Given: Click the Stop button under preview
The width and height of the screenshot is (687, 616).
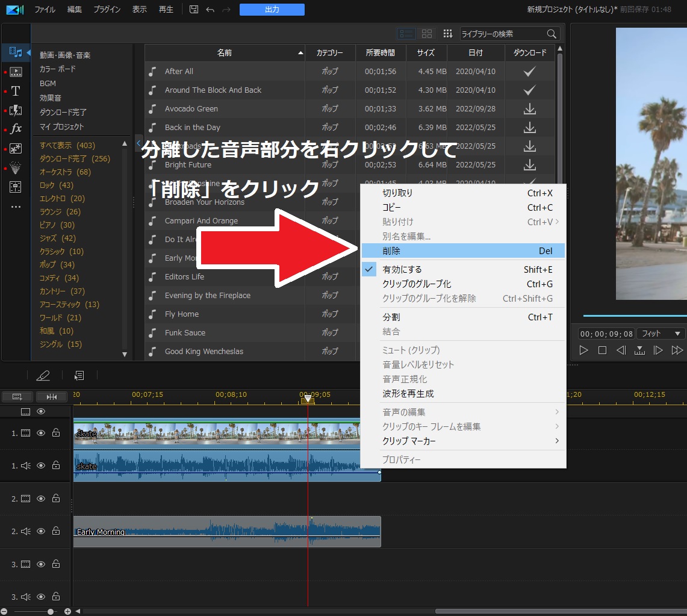Looking at the screenshot, I should pyautogui.click(x=602, y=350).
